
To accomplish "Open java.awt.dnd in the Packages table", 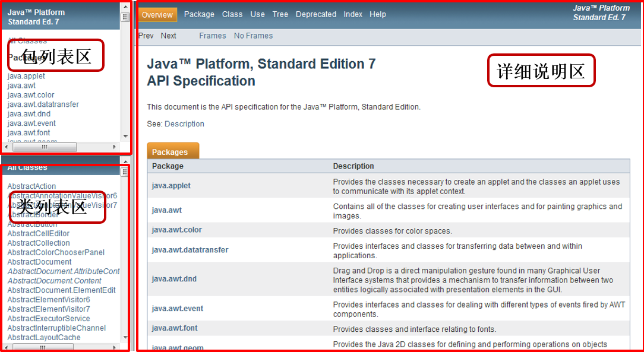I will tap(174, 279).
